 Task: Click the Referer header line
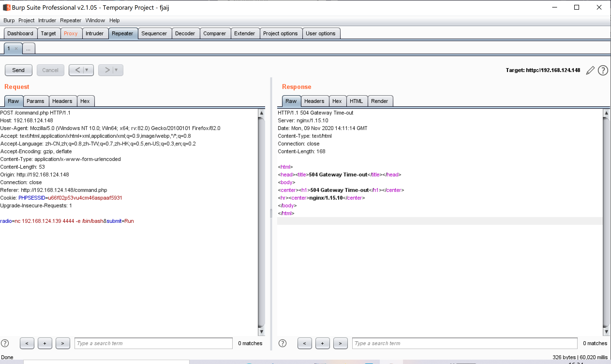54,190
